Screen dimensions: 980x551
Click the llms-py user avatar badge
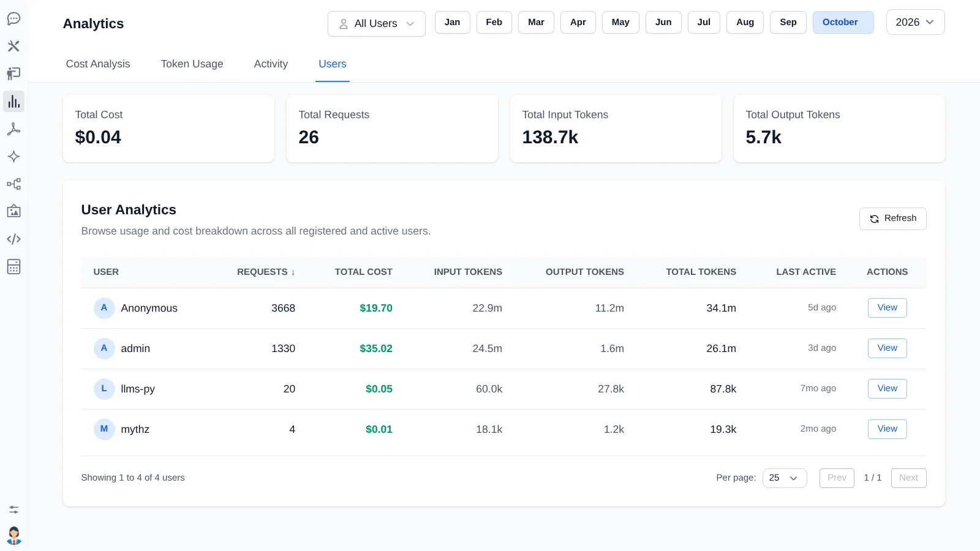click(104, 389)
